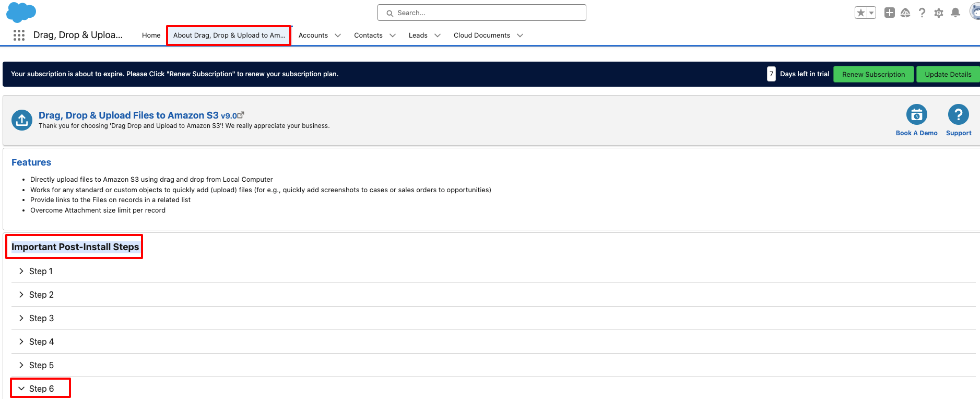
Task: Click the Important Post-Install Steps heading
Action: pos(75,247)
